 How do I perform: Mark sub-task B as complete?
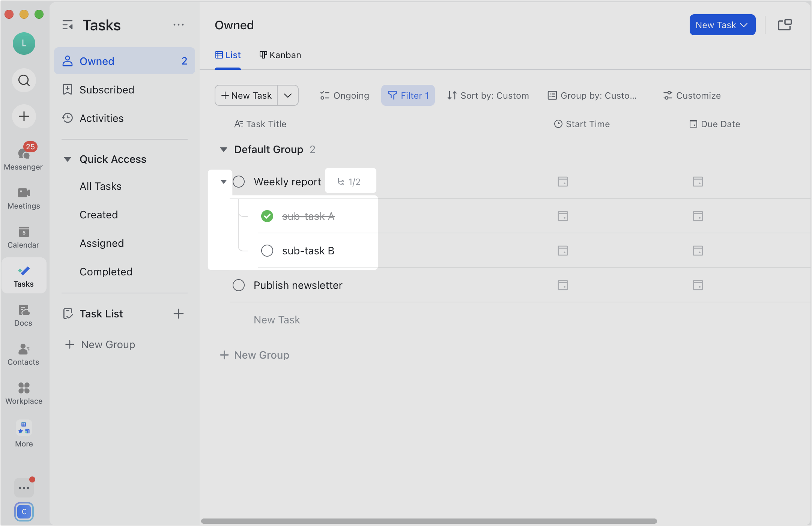[267, 251]
